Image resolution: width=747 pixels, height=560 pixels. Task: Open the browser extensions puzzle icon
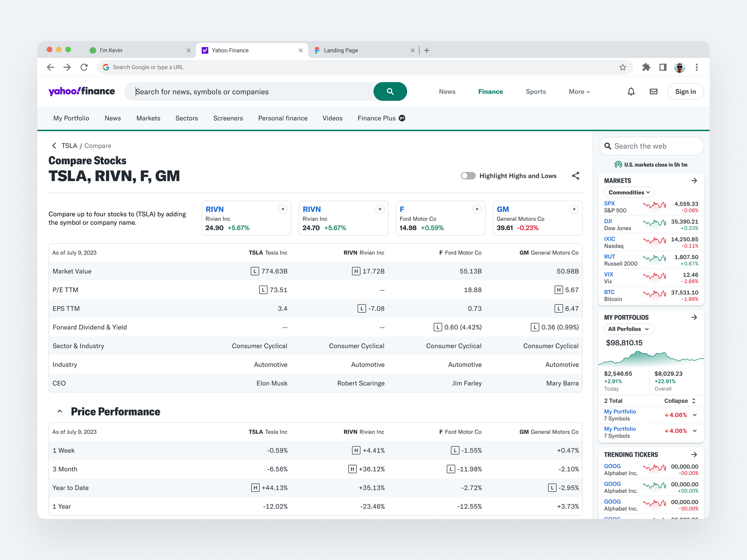[646, 67]
